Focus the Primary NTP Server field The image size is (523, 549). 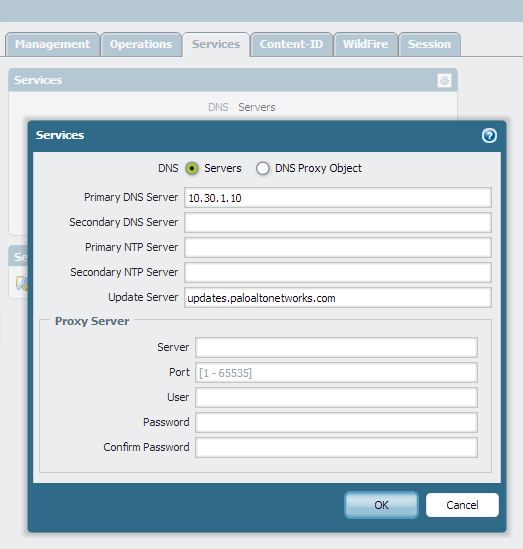pos(338,248)
